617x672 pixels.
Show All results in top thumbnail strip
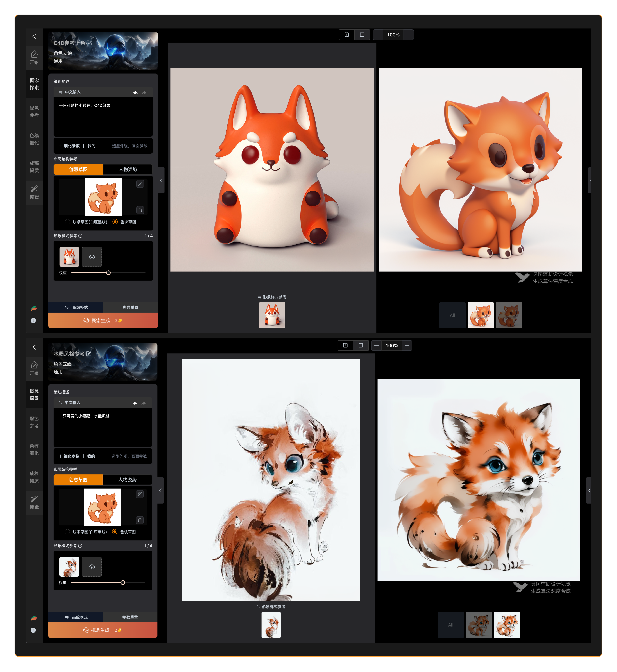(452, 315)
